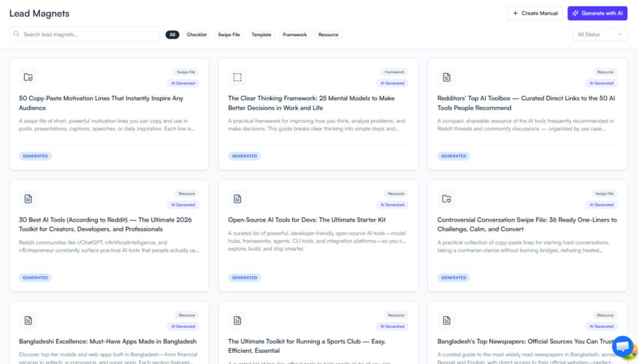
Task: Show only Template lead magnets
Action: pos(261,35)
